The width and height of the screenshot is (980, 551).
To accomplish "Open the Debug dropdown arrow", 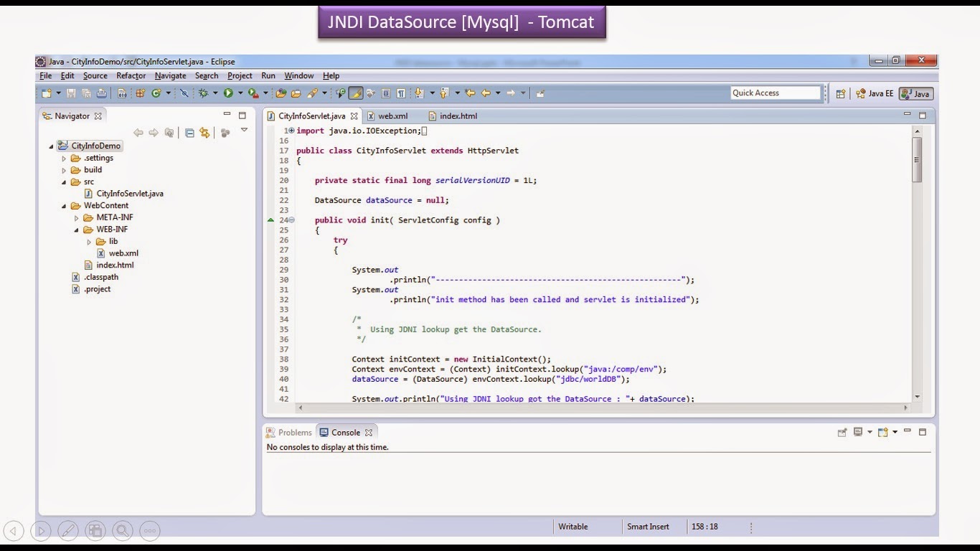I will tap(215, 93).
